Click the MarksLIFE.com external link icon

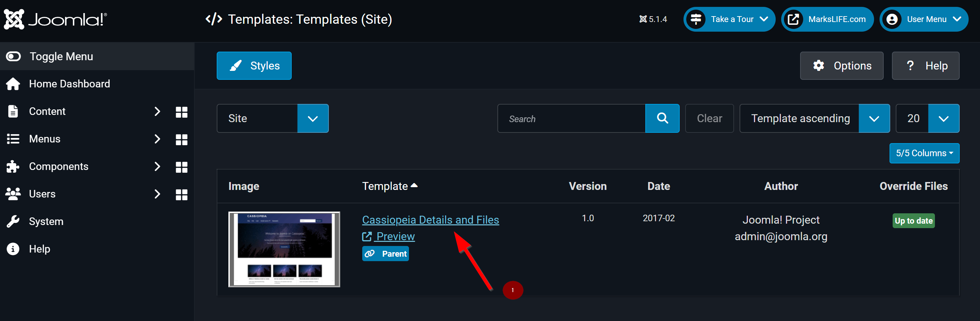point(794,19)
